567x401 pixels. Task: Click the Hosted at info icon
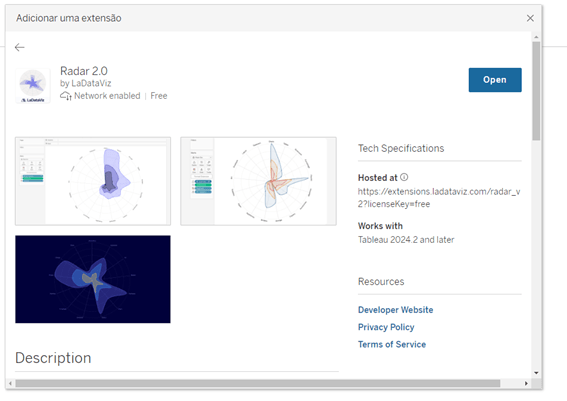pyautogui.click(x=404, y=177)
